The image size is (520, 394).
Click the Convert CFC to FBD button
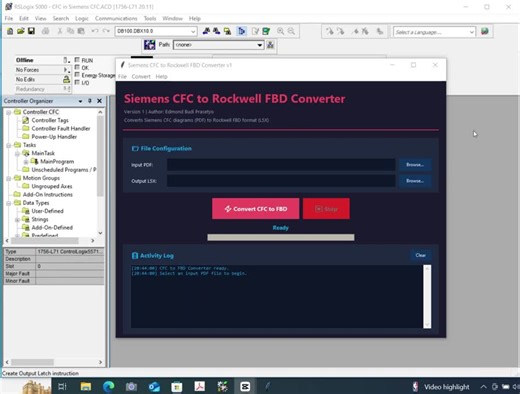point(256,209)
